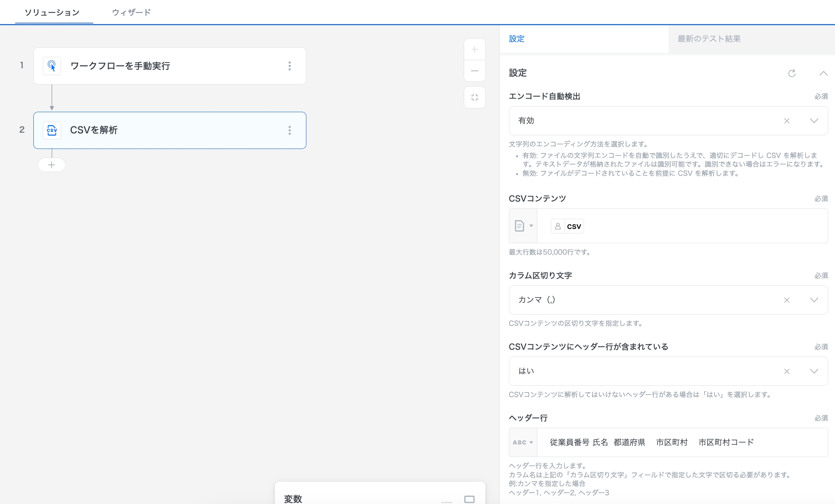Collapse the 設定 section chevron

[x=823, y=73]
